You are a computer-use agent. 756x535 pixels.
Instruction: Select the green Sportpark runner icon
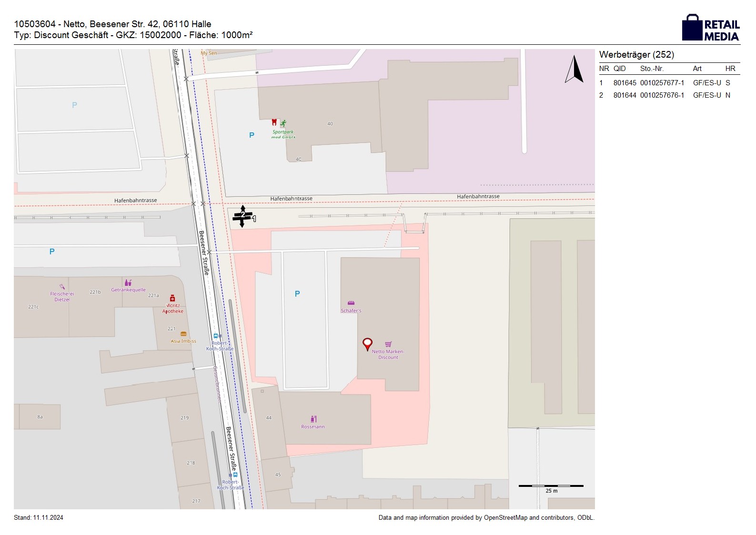pyautogui.click(x=283, y=123)
